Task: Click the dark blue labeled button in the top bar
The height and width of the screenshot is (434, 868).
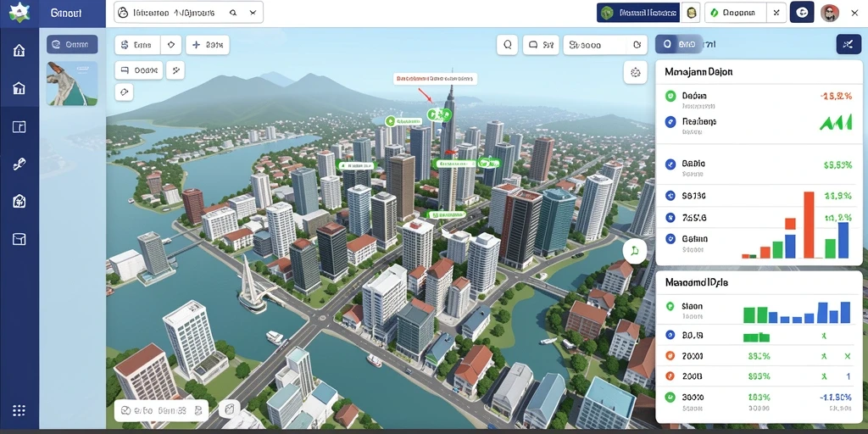Action: pos(637,12)
